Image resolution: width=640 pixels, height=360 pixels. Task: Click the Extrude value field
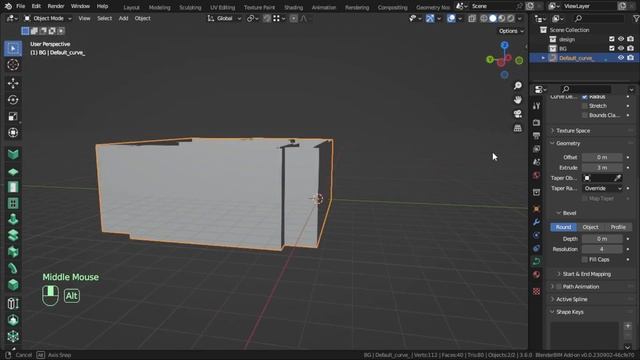tap(602, 168)
